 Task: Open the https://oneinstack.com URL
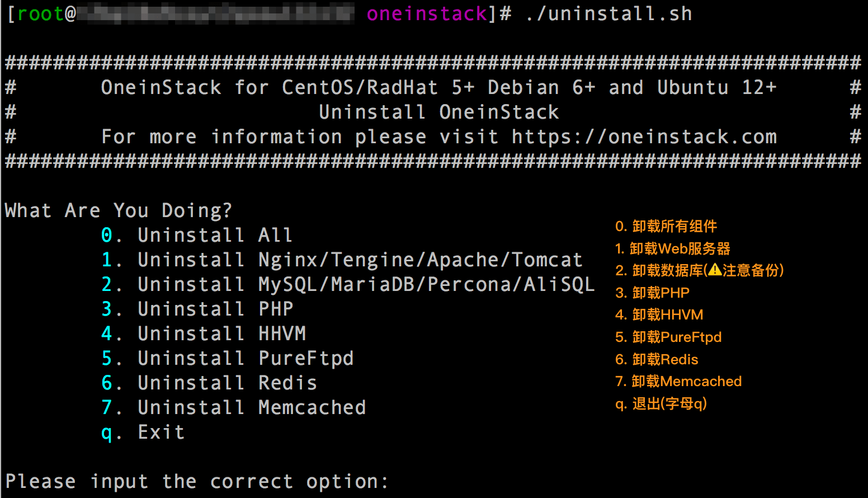[x=644, y=137]
